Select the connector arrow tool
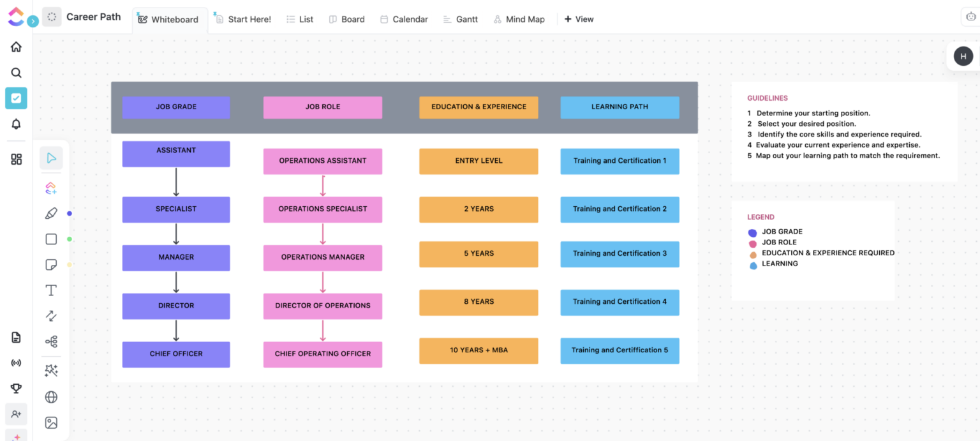The height and width of the screenshot is (441, 980). pyautogui.click(x=51, y=315)
